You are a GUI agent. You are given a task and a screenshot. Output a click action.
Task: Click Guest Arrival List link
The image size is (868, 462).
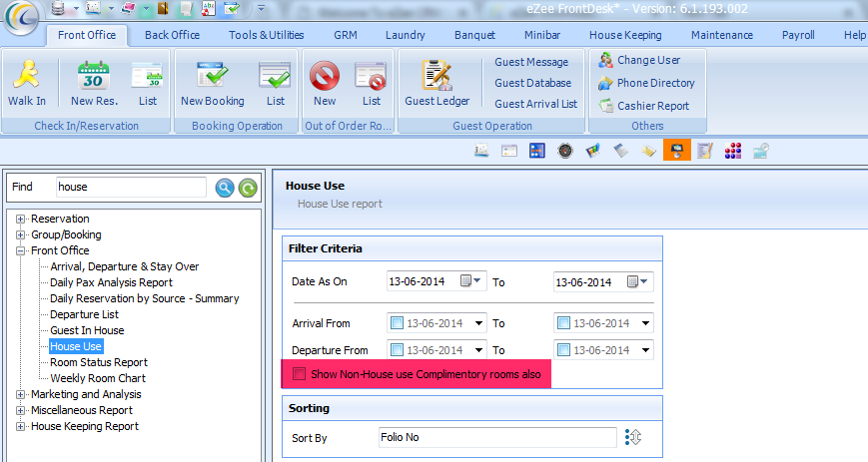[535, 104]
